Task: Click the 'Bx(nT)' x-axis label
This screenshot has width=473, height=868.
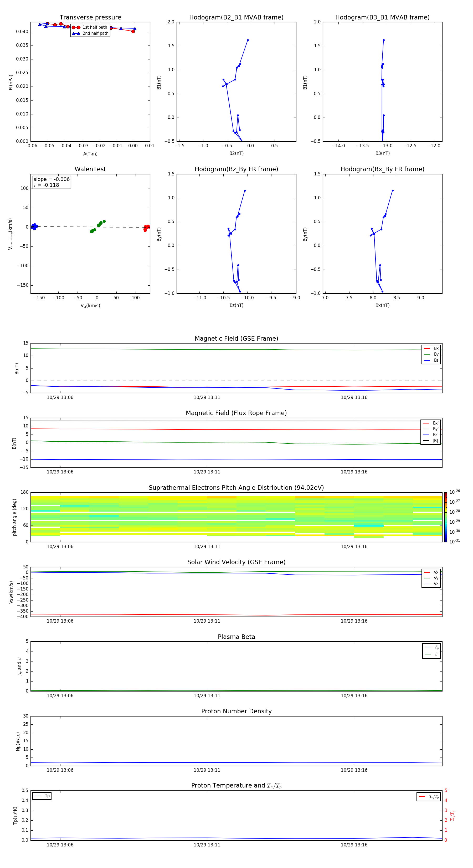Action: pyautogui.click(x=382, y=305)
